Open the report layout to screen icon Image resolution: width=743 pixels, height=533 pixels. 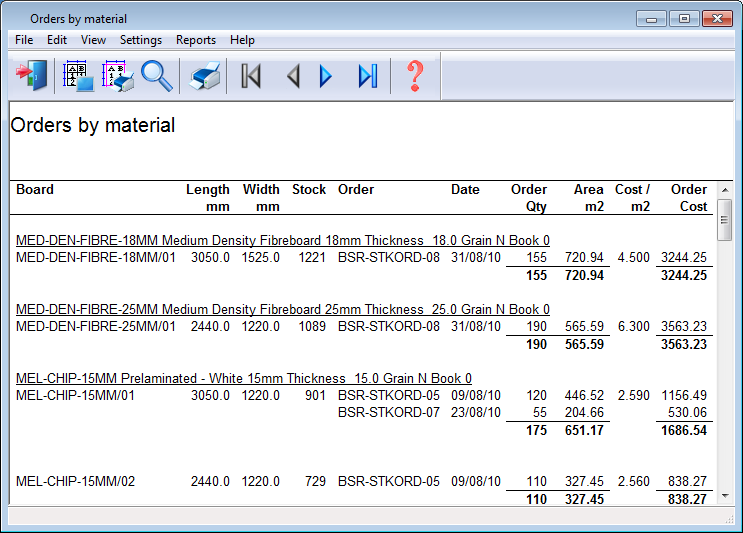click(x=78, y=75)
